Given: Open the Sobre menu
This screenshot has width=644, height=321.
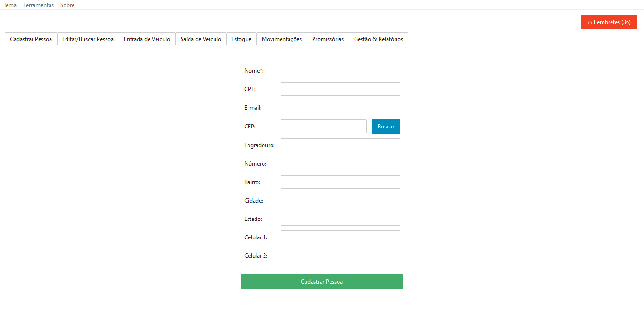Looking at the screenshot, I should [67, 5].
